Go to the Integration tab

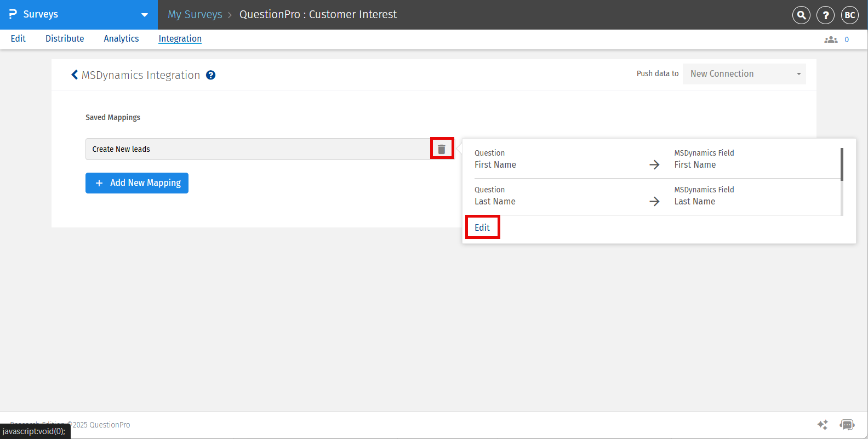point(180,38)
